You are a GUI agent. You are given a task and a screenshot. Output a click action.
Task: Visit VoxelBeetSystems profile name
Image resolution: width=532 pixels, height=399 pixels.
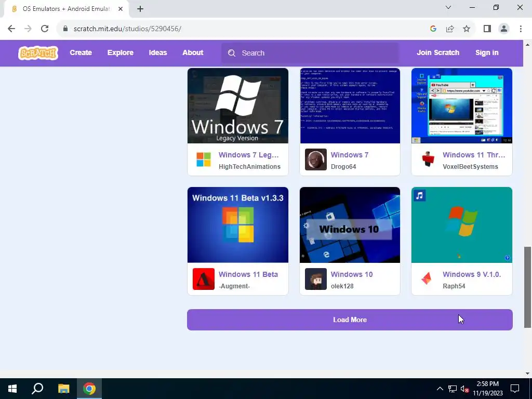click(470, 167)
